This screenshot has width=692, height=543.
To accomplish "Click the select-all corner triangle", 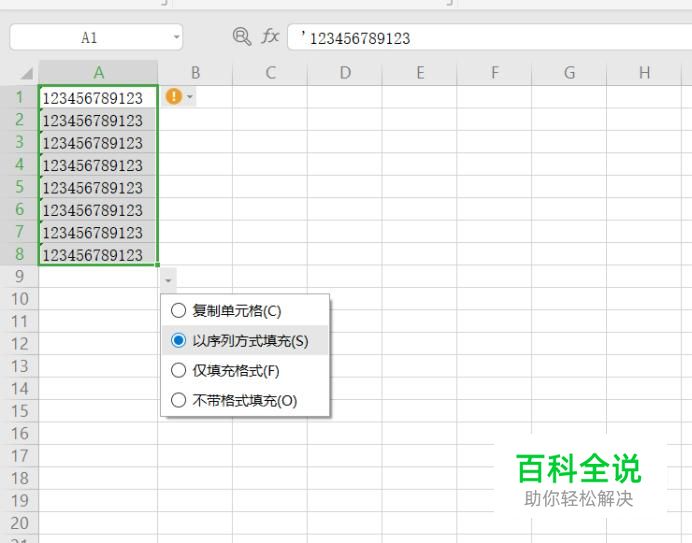I will [x=26, y=73].
